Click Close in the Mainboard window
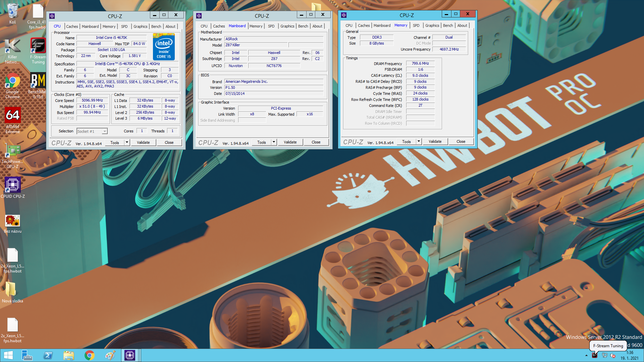The height and width of the screenshot is (362, 644). pyautogui.click(x=316, y=142)
